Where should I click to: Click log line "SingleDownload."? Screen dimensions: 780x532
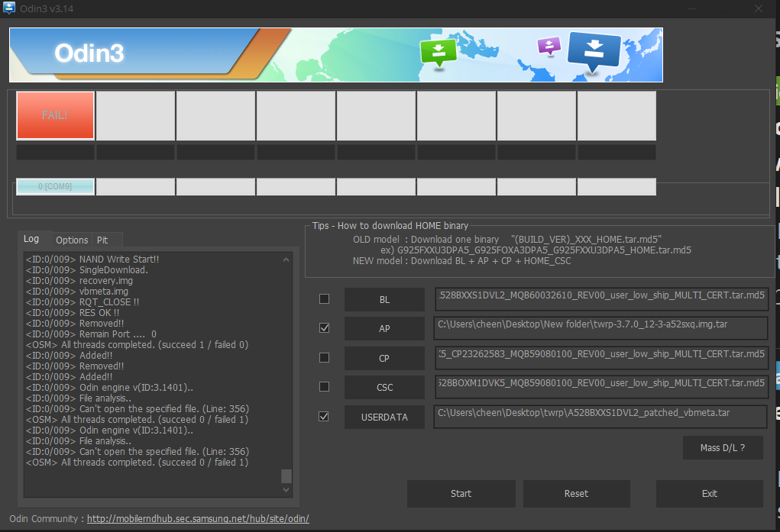(x=87, y=270)
